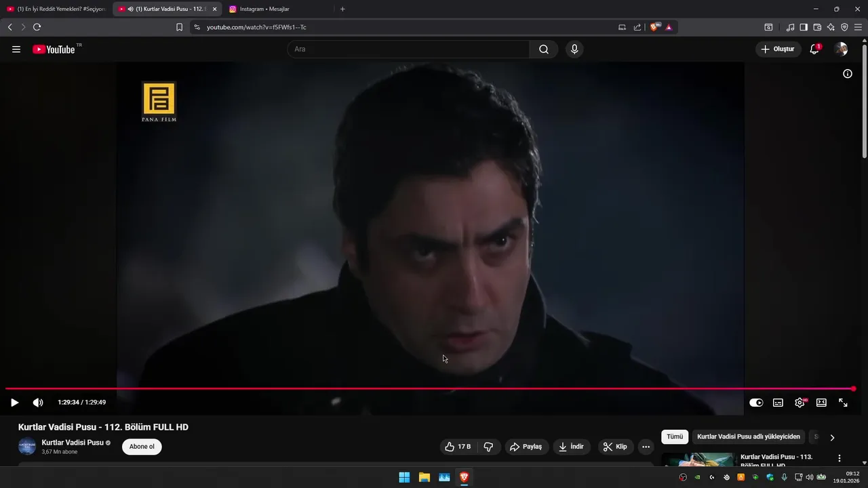Open the Brave VPN shield icon
Screen dimensions: 868x488
[844, 27]
